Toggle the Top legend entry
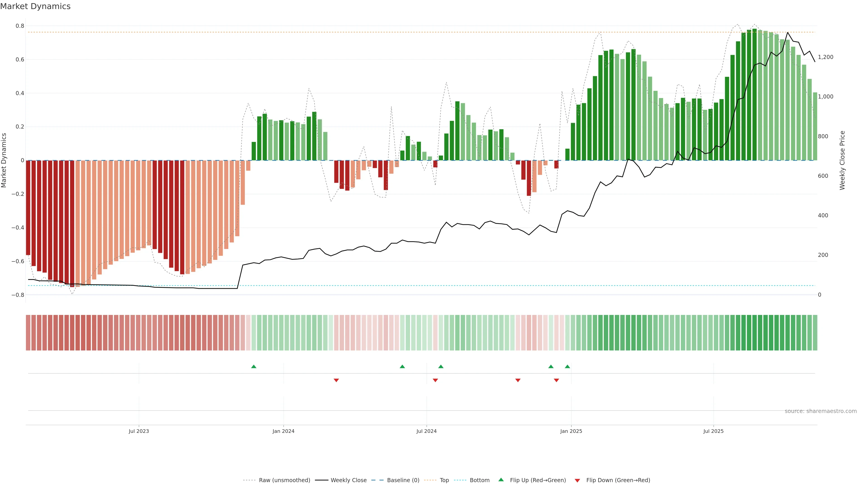868x488 pixels. [x=444, y=480]
